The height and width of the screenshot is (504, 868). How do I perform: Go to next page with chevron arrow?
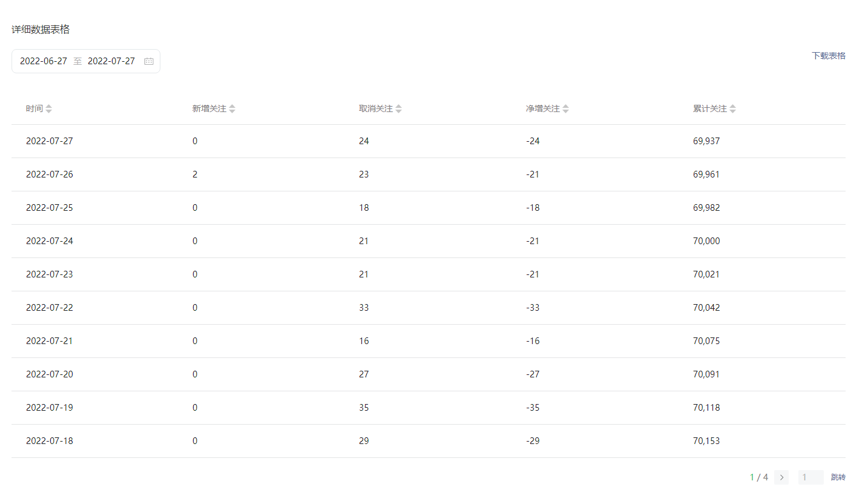pos(781,477)
